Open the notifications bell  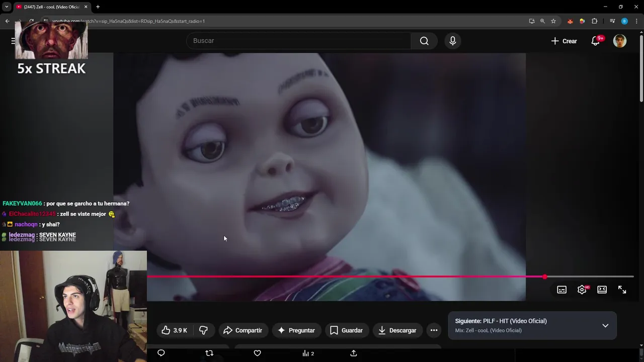[x=596, y=41]
